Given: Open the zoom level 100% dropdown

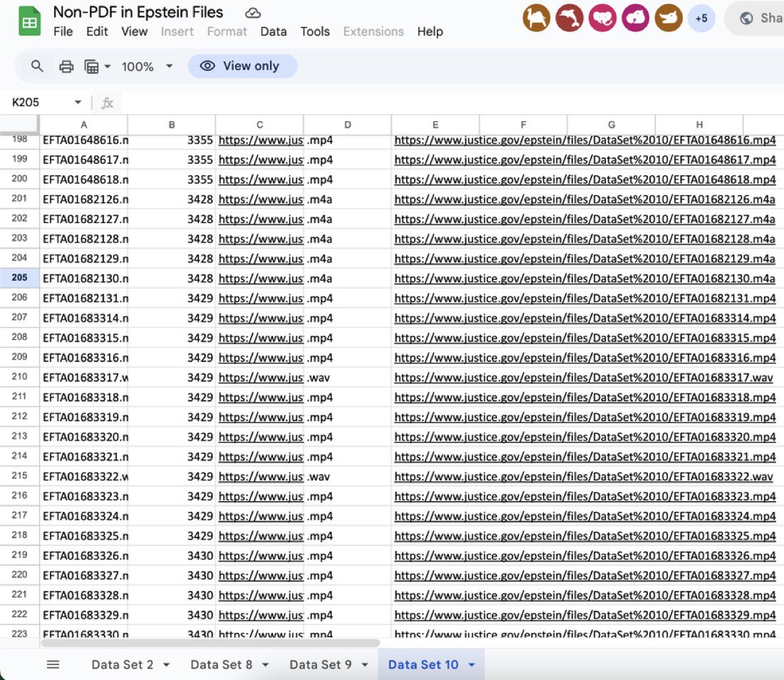Looking at the screenshot, I should pyautogui.click(x=146, y=66).
